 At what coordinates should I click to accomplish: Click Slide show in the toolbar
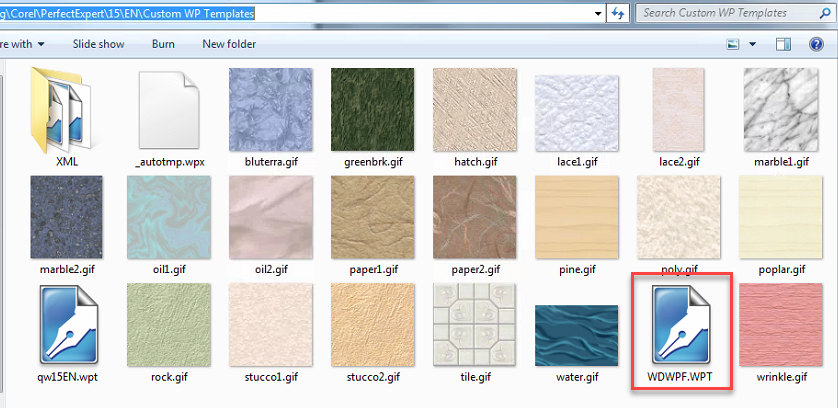pyautogui.click(x=98, y=44)
